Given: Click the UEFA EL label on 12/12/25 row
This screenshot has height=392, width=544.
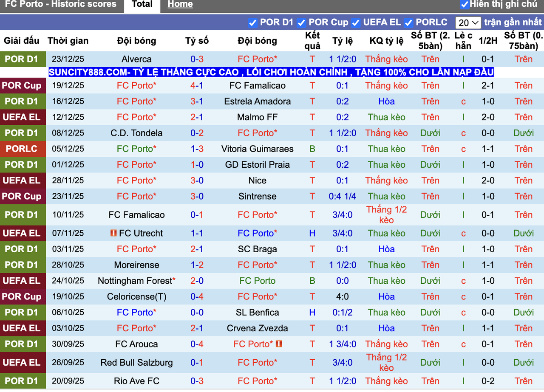Looking at the screenshot, I should [x=22, y=117].
